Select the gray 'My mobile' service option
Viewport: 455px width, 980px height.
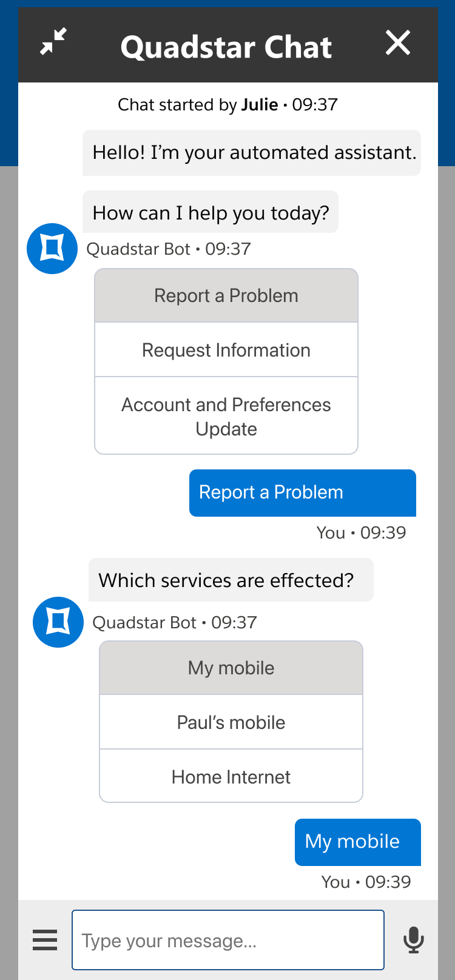pyautogui.click(x=231, y=668)
